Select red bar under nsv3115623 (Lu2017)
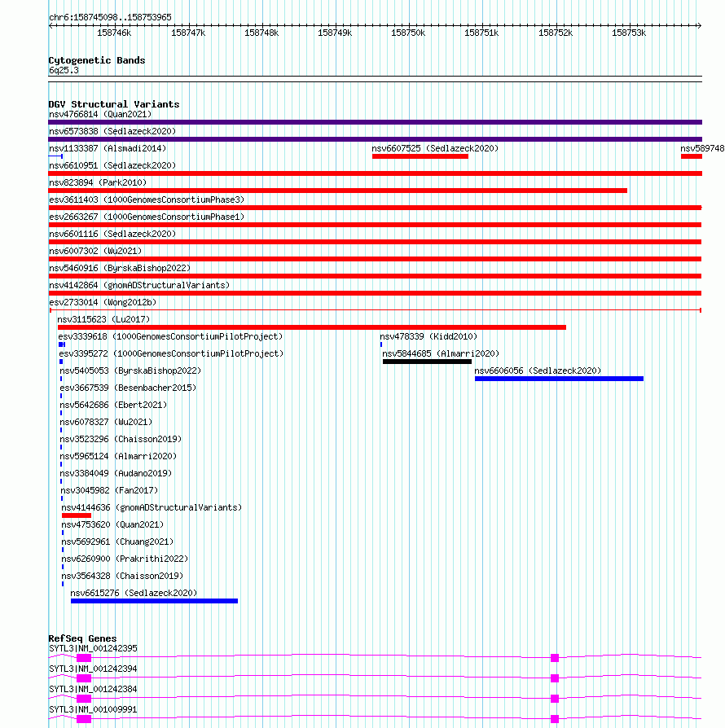This screenshot has height=728, width=725. 312,327
